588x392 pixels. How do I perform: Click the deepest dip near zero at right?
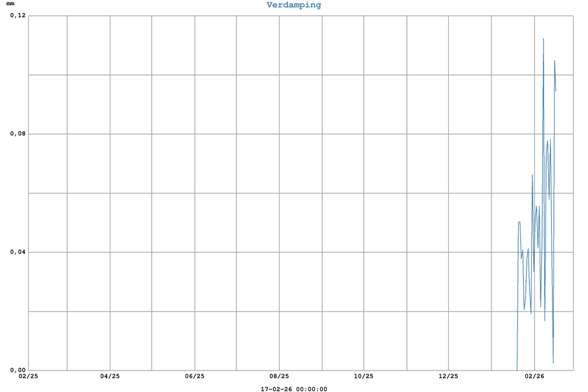click(553, 363)
